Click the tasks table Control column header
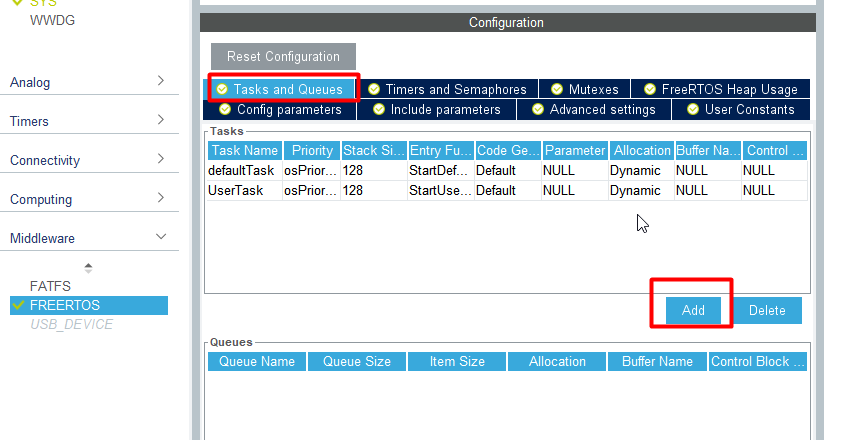Image resolution: width=868 pixels, height=440 pixels. tap(774, 151)
